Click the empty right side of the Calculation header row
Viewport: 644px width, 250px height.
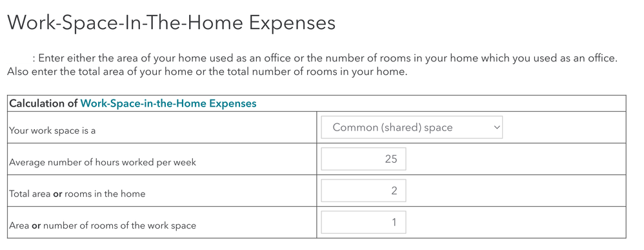point(441,103)
